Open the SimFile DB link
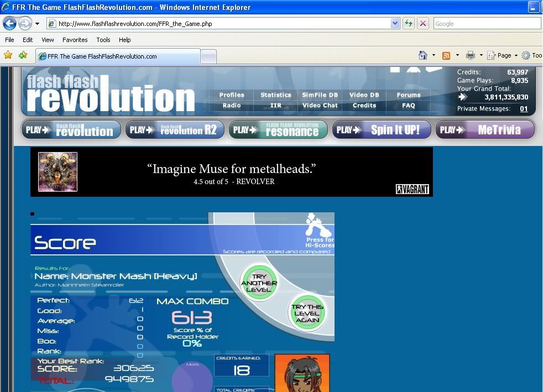Screen dimensions: 543x392 point(320,95)
